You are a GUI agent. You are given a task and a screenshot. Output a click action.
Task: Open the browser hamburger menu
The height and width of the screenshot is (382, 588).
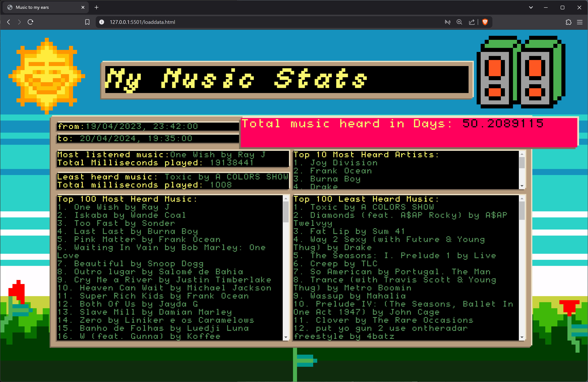pos(580,22)
